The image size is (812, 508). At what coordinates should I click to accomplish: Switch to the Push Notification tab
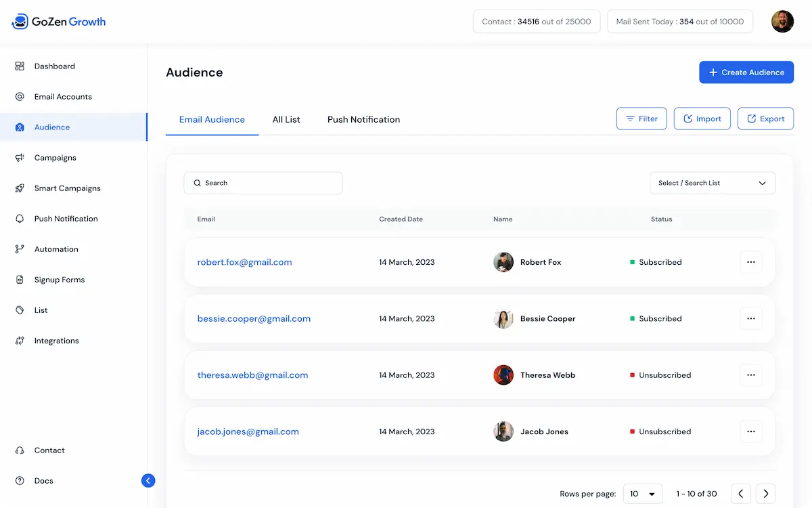pos(363,120)
